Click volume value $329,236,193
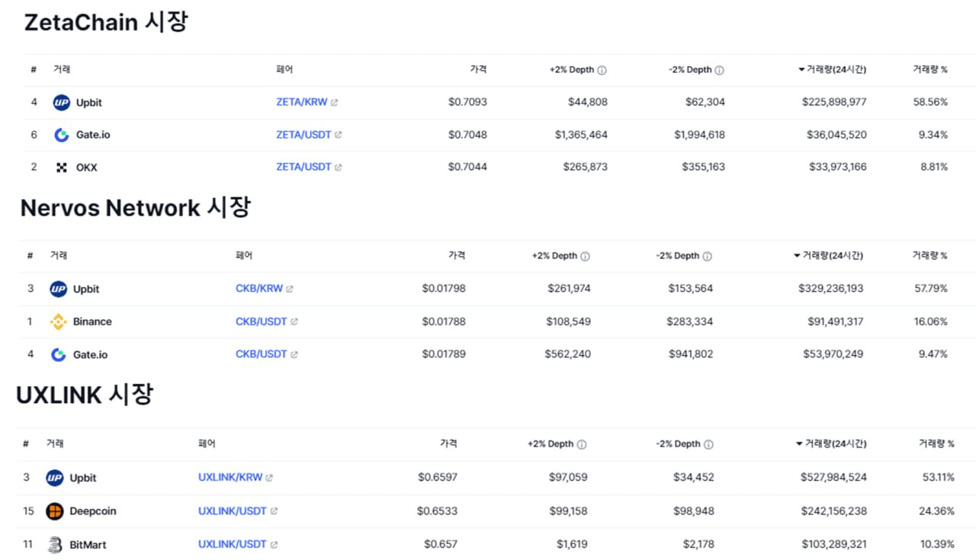Viewport: 976px width, 560px height. click(831, 289)
